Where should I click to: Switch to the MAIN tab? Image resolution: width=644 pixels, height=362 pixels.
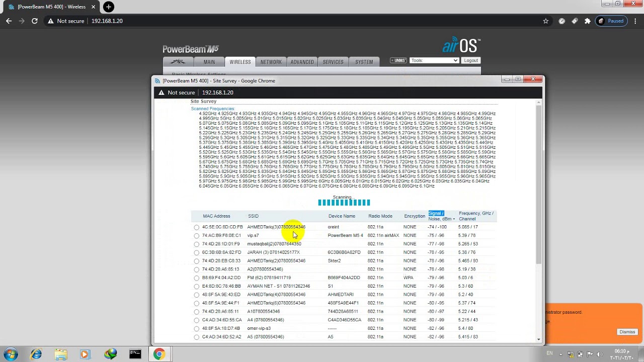[x=209, y=62]
